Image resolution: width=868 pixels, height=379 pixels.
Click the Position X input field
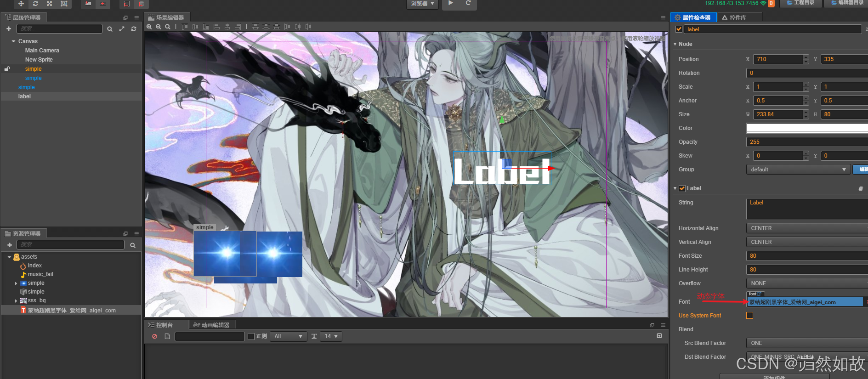click(778, 59)
